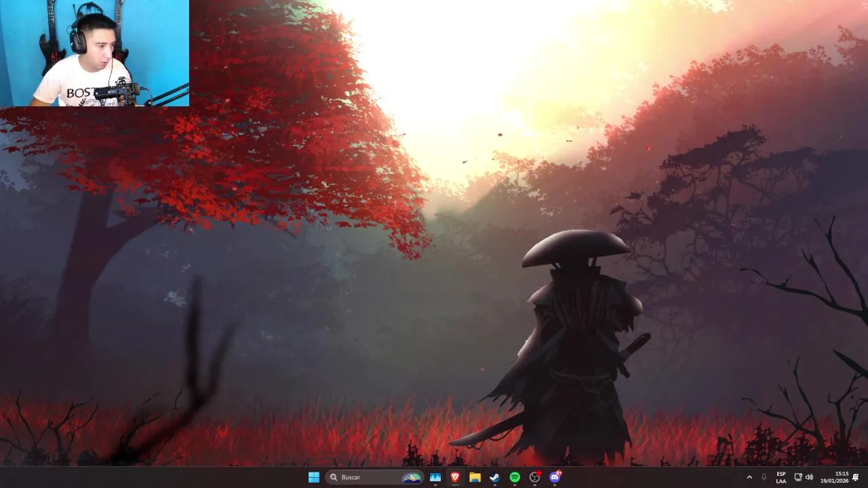Open the landscape search highlight image

point(412,477)
